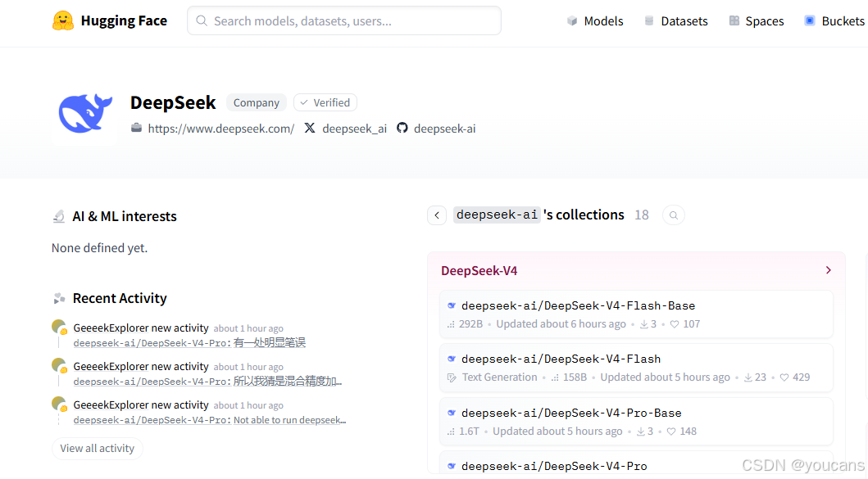Open the DeepSeek-V4-Flash-Base model card
Screen dimensions: 868x479
pos(636,314)
